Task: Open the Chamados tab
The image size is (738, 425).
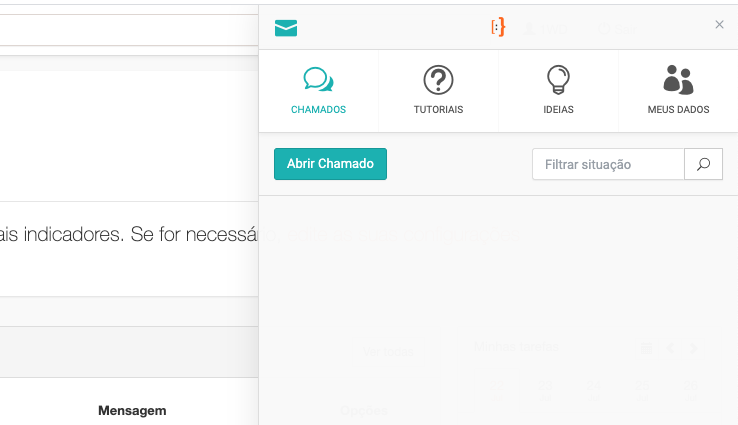Action: (x=319, y=91)
